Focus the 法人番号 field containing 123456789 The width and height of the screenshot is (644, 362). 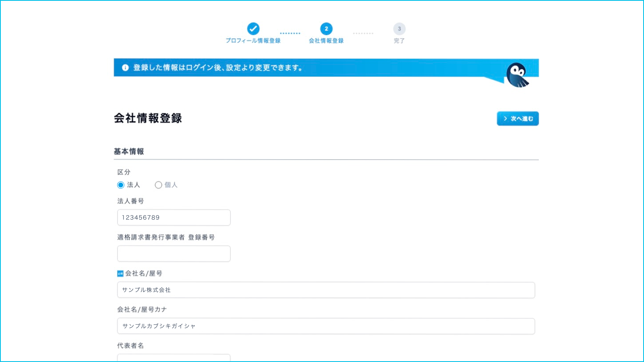174,218
